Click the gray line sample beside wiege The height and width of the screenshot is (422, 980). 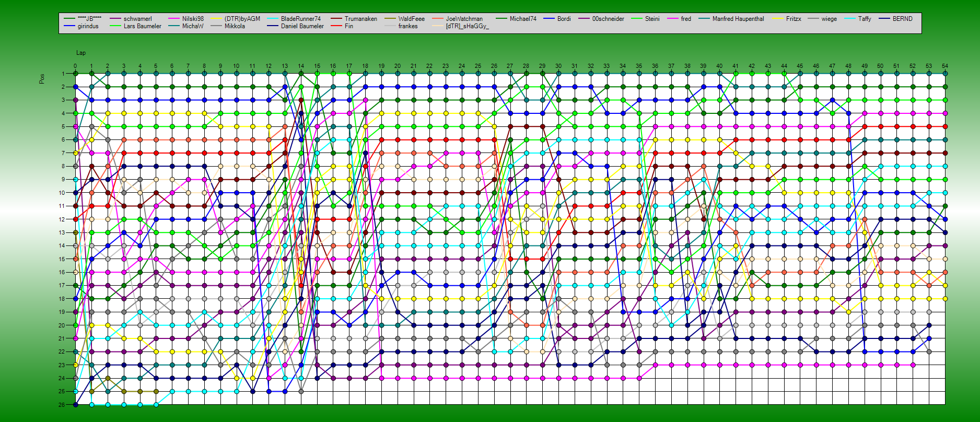(813, 19)
